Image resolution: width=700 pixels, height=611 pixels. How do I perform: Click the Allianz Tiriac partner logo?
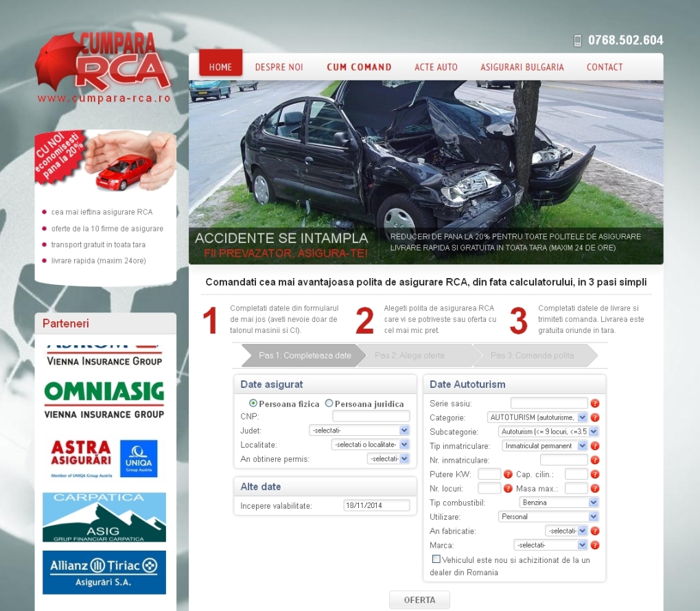104,572
